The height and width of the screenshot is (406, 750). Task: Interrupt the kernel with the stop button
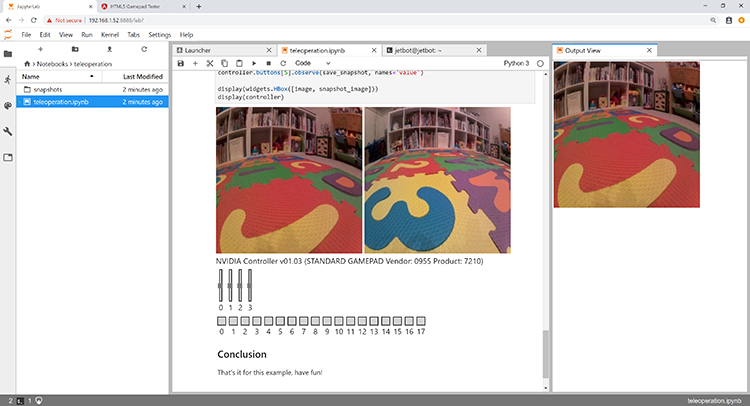[x=268, y=63]
